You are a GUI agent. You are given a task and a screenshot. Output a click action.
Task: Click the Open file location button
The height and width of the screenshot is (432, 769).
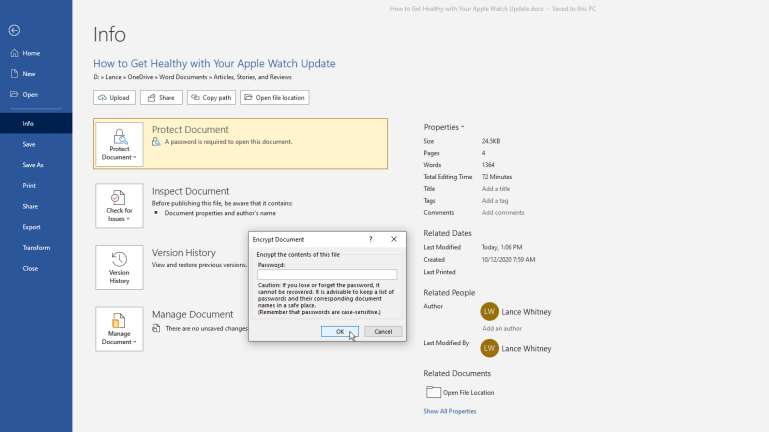coord(275,98)
